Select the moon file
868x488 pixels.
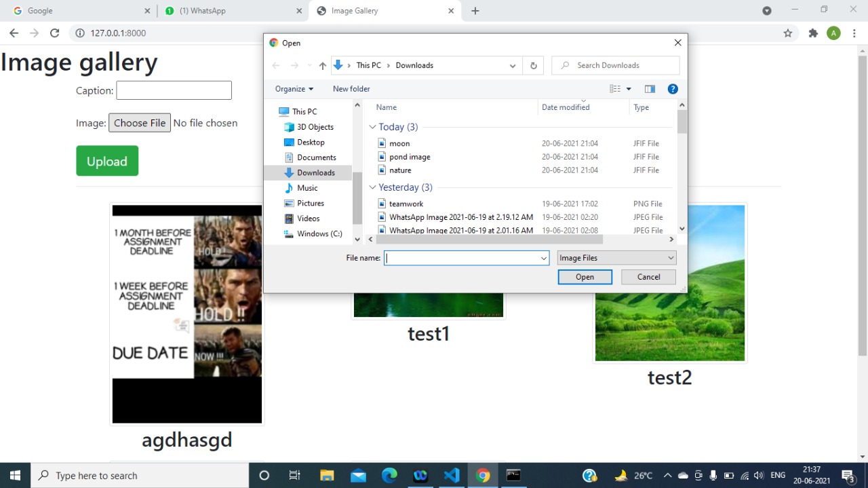tap(399, 143)
